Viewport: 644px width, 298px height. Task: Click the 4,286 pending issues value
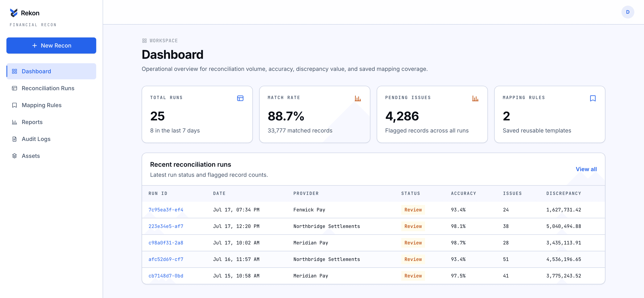[402, 116]
